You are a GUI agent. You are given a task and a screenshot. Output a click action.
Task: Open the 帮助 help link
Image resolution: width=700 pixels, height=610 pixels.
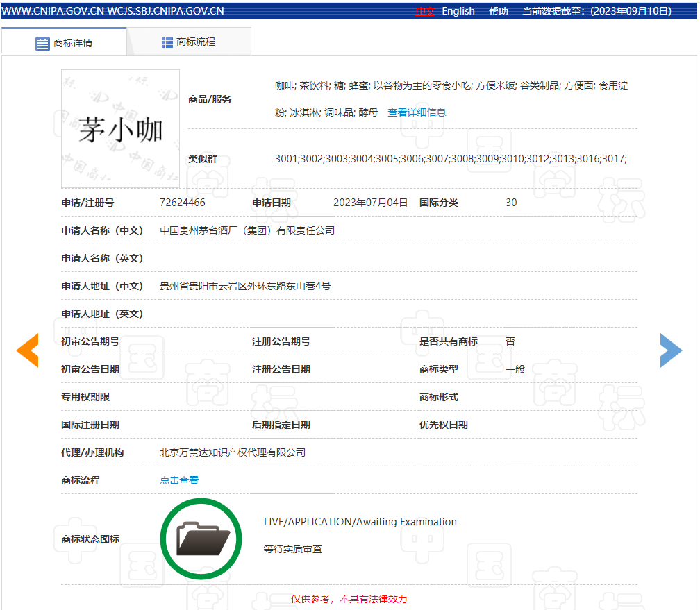pyautogui.click(x=498, y=11)
